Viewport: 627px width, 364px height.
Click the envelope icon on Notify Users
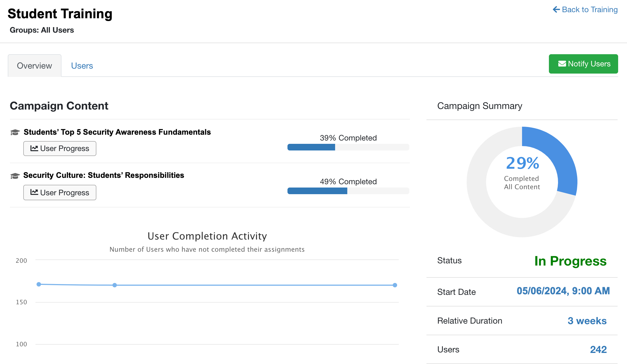tap(562, 63)
